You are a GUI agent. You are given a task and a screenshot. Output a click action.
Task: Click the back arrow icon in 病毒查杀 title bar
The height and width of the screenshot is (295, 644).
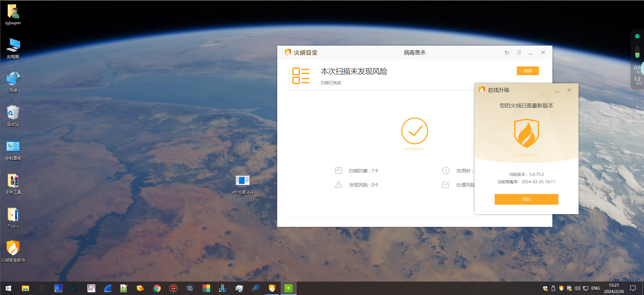click(x=507, y=53)
